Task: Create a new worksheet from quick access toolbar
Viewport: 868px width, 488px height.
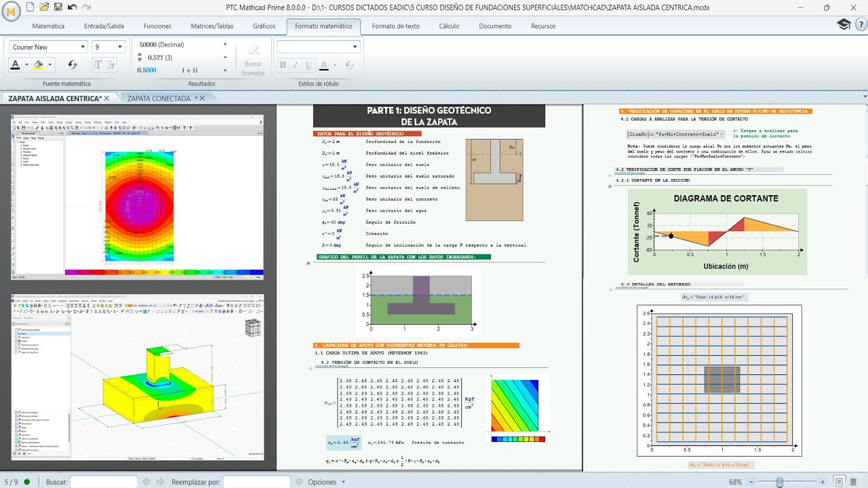Action: 31,7
